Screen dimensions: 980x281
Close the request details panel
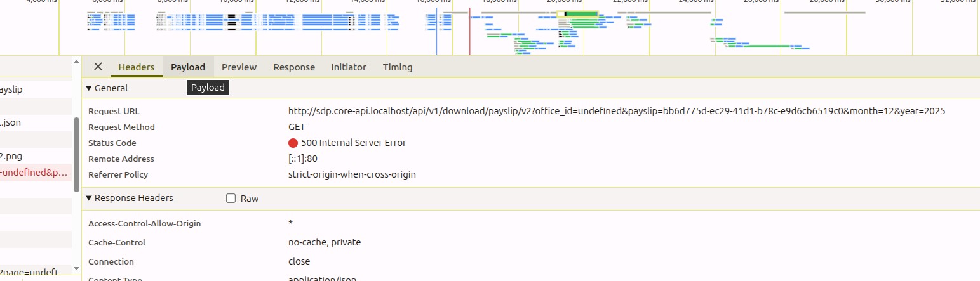coord(98,67)
